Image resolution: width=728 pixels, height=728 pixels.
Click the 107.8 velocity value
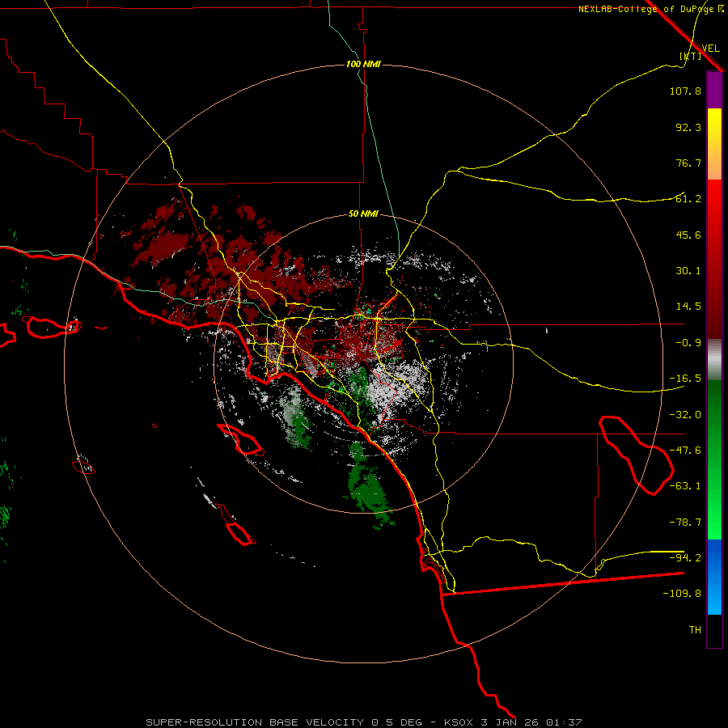click(685, 91)
